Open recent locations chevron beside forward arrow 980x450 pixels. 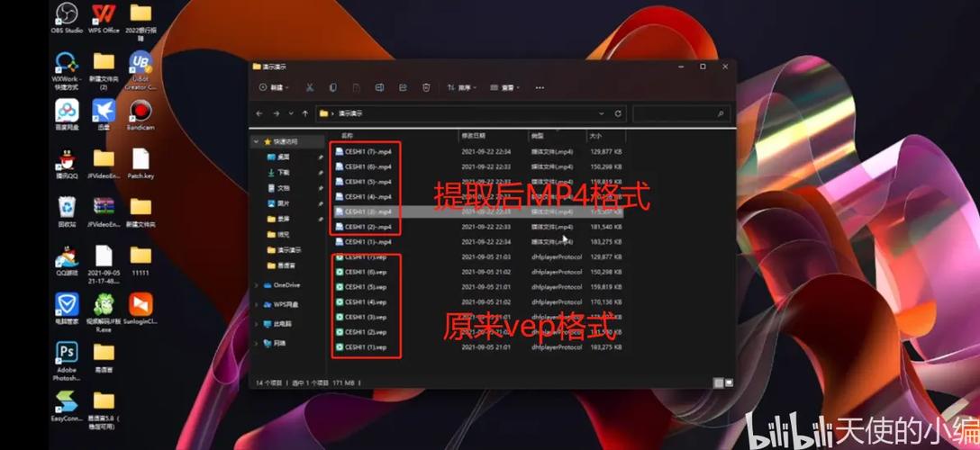(x=291, y=113)
